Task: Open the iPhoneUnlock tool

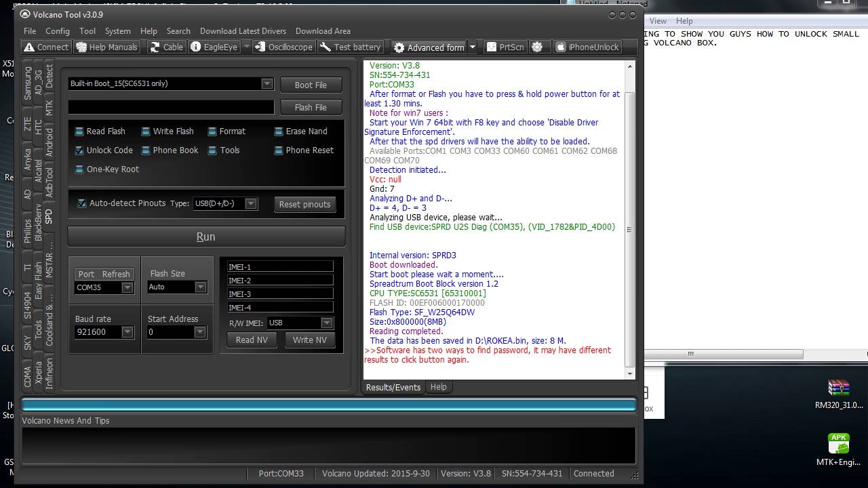Action: (x=587, y=47)
